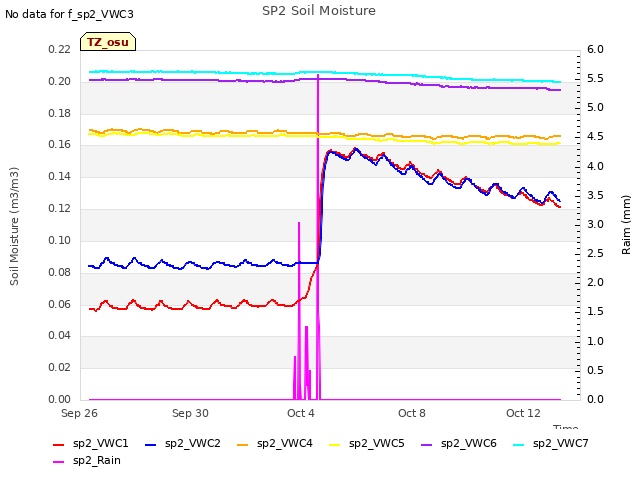This screenshot has height=480, width=640.
Task: Click the Soil Moisture (m3/m3) axis label
Action: (14, 226)
